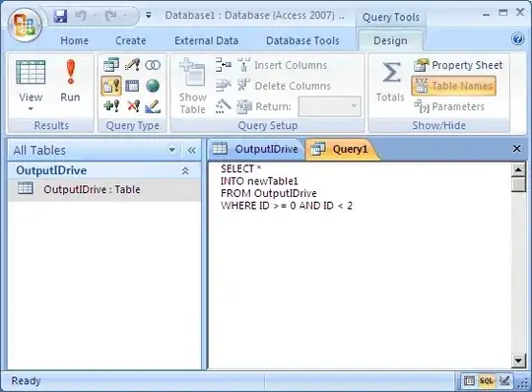Switch to SQL View in status bar
The width and height of the screenshot is (532, 392).
pyautogui.click(x=487, y=381)
